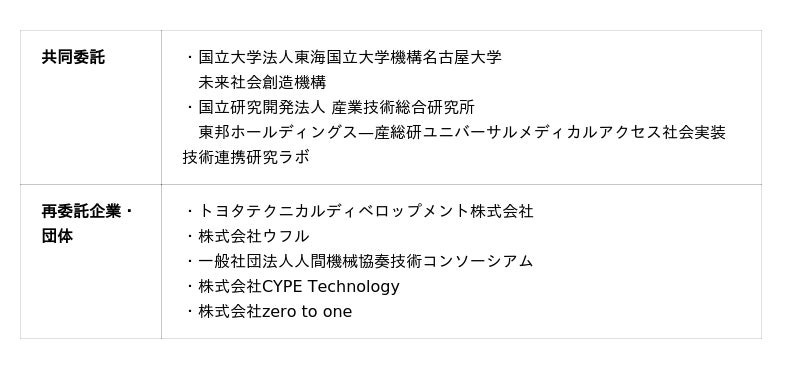Click the bullet before 株式会社ウフル
The image size is (800, 369).
coord(190,236)
